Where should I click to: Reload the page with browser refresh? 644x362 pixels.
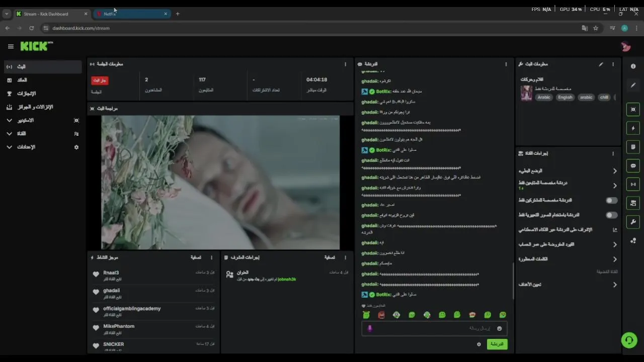coord(31,28)
